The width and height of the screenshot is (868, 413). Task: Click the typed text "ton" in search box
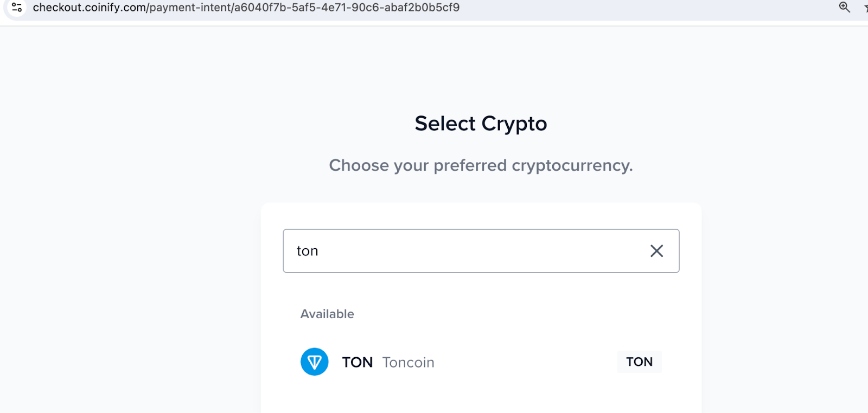[307, 251]
